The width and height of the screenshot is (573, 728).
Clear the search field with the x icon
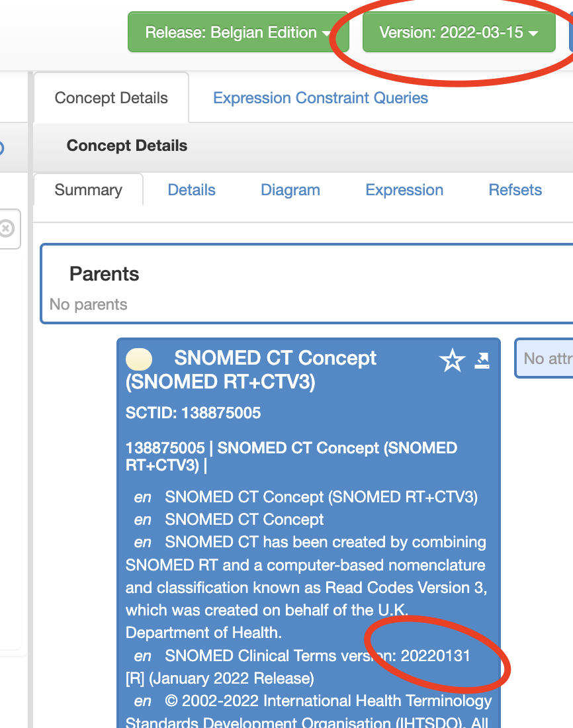click(x=6, y=229)
